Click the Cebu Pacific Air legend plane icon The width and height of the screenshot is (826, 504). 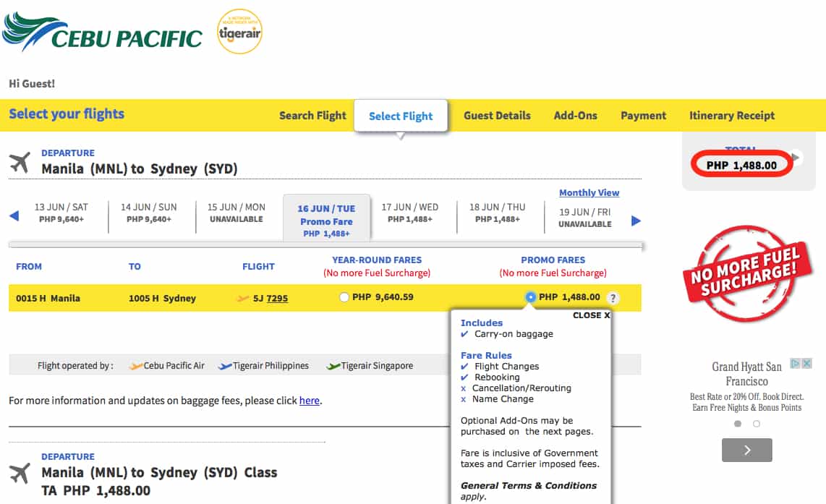pyautogui.click(x=135, y=366)
